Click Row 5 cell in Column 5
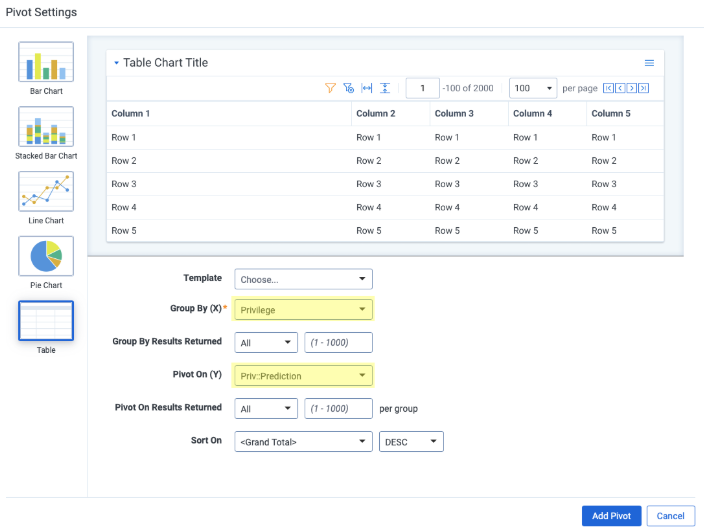The width and height of the screenshot is (704, 530). [x=625, y=231]
